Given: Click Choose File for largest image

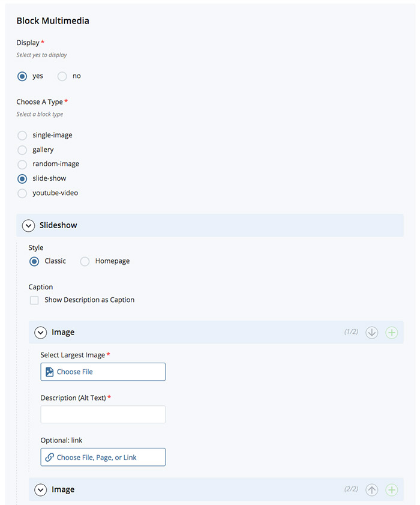Looking at the screenshot, I should pos(103,372).
